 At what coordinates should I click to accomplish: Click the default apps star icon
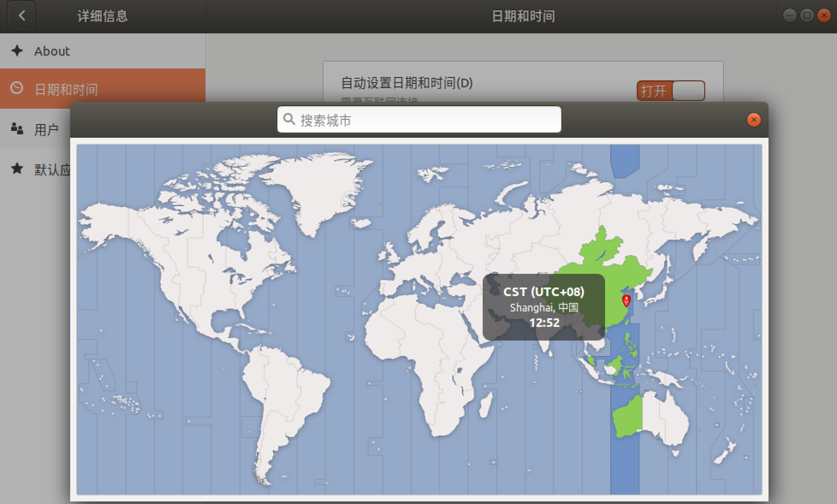coord(17,169)
